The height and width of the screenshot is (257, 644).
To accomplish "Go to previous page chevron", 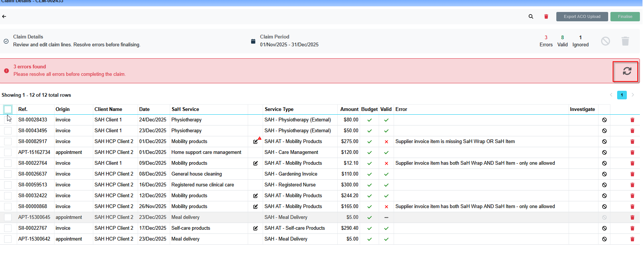I will coord(611,95).
